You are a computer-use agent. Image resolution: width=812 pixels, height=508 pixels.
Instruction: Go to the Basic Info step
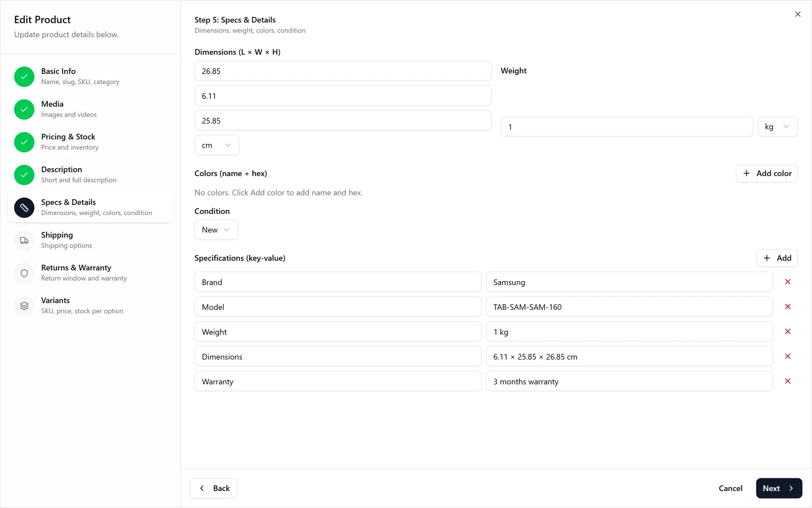click(91, 76)
